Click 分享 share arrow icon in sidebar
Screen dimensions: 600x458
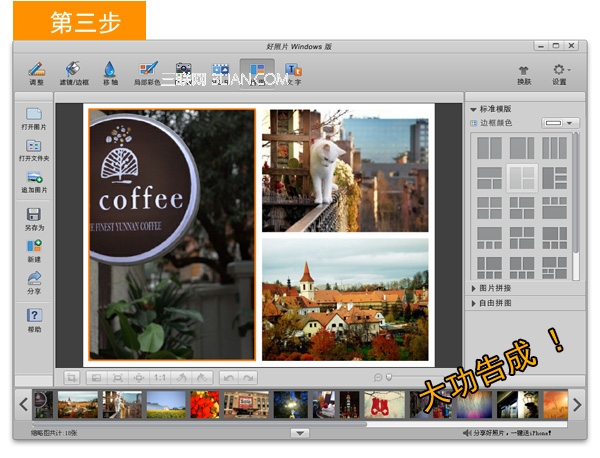point(34,283)
